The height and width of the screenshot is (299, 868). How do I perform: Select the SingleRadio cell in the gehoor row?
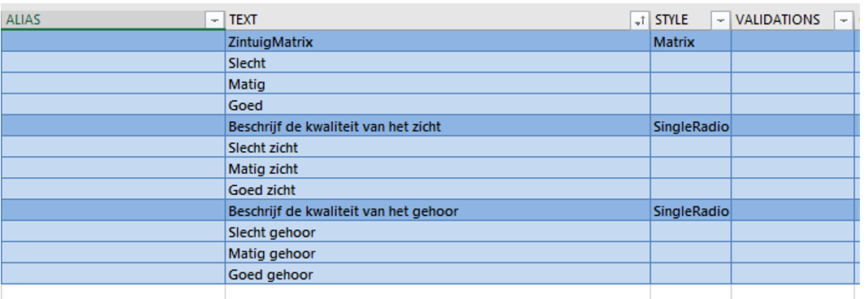[691, 211]
